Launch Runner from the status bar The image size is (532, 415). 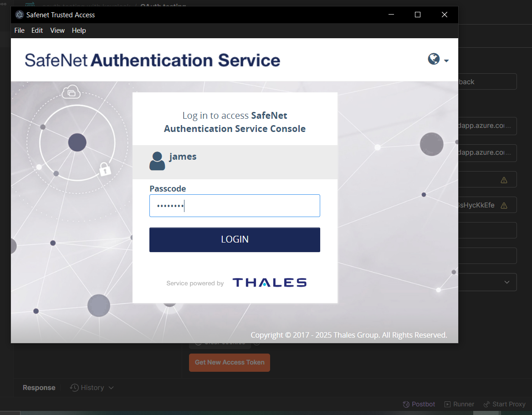(x=459, y=404)
